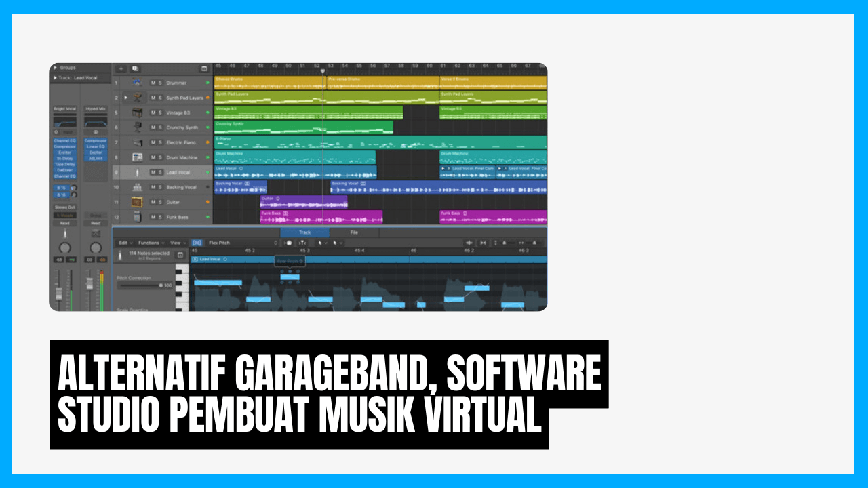Solo the Backing Vocal track
This screenshot has width=868, height=488.
point(160,187)
